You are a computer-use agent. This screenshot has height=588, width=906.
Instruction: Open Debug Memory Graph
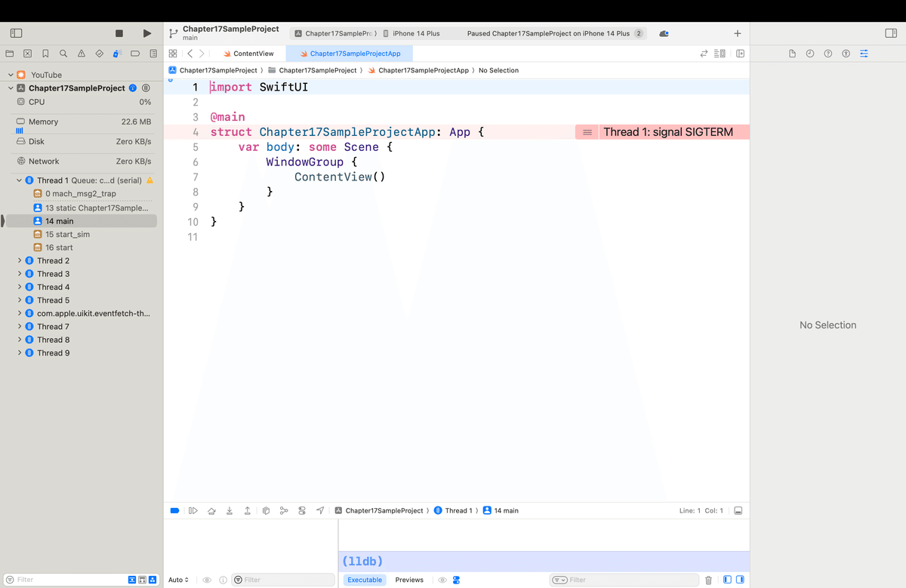pos(284,511)
